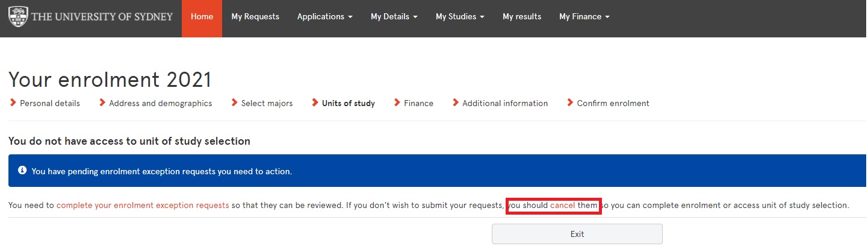Click the cancel link in the message
The width and height of the screenshot is (868, 249).
click(562, 206)
